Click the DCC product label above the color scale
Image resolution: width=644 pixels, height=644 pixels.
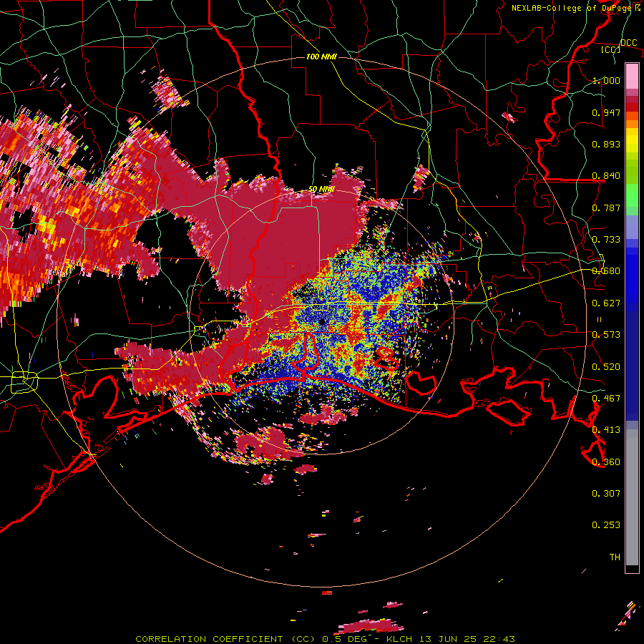[x=628, y=43]
